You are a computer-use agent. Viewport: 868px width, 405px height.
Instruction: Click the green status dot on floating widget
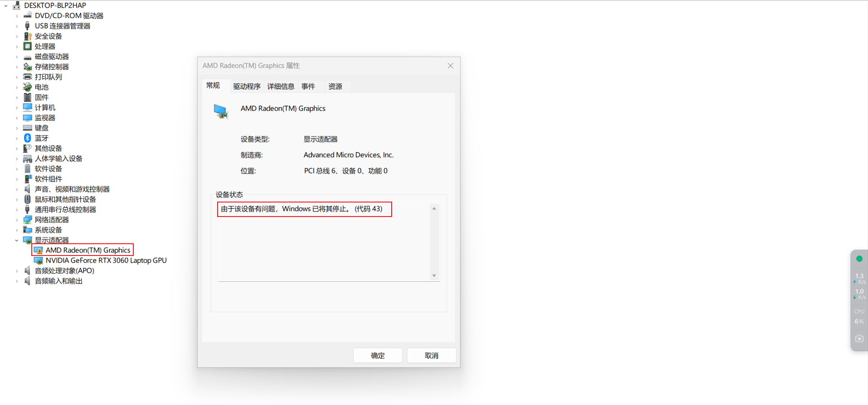pyautogui.click(x=859, y=259)
